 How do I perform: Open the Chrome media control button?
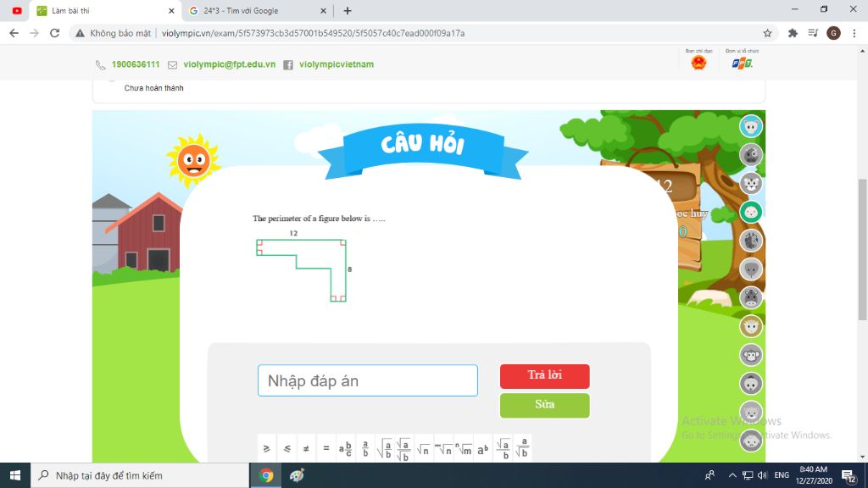(813, 33)
